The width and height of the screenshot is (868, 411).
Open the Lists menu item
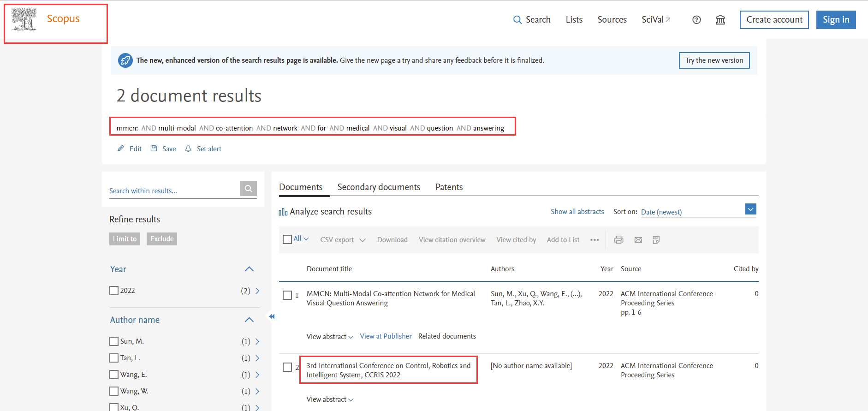click(574, 20)
